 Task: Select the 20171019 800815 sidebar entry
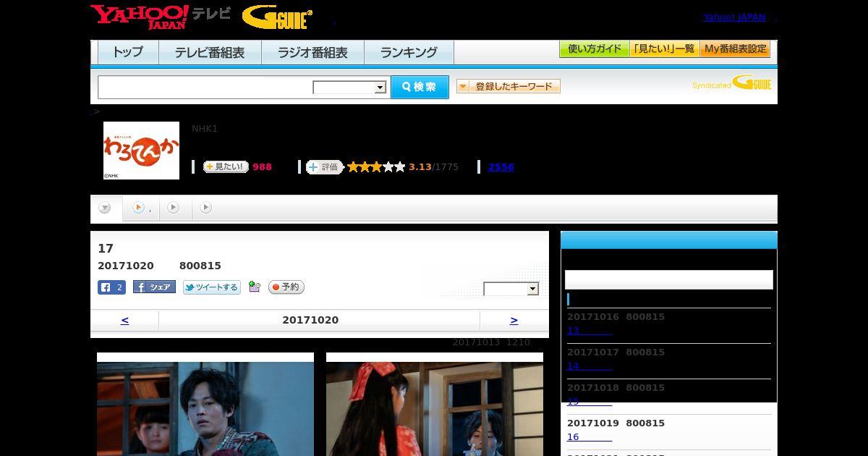click(616, 423)
